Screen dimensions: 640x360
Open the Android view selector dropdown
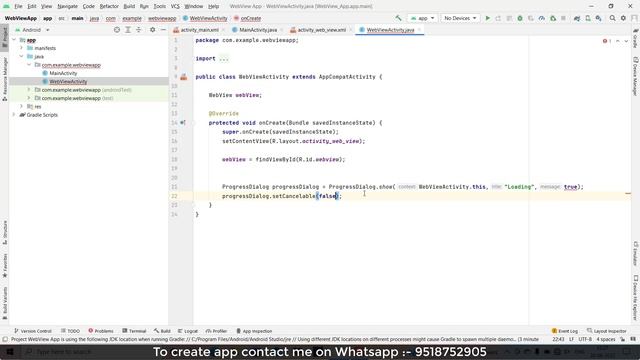click(x=32, y=30)
